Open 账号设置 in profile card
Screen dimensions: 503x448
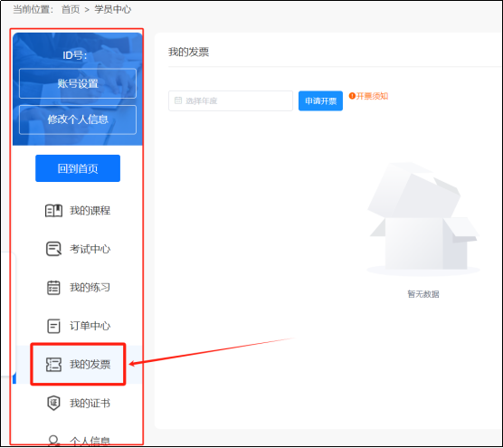click(x=78, y=83)
